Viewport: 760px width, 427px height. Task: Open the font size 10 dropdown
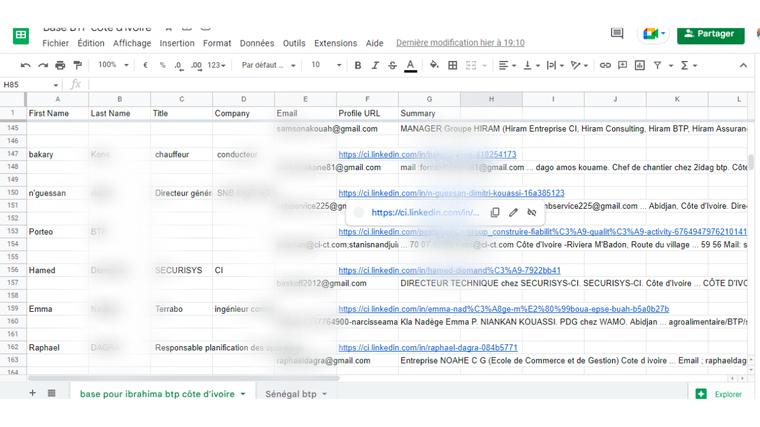tap(323, 65)
